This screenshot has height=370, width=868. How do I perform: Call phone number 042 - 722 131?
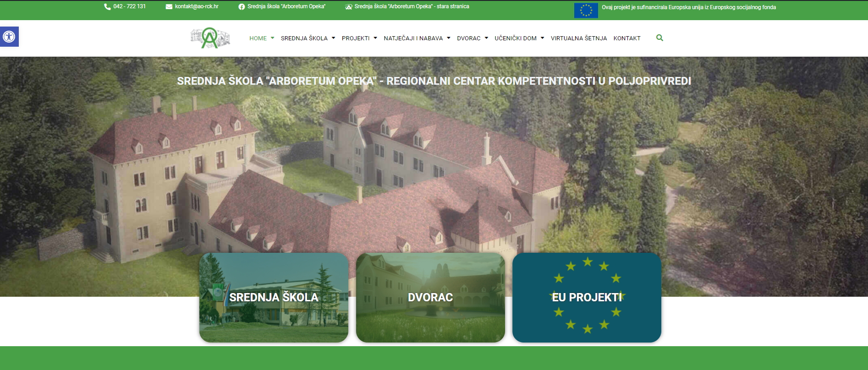(130, 6)
